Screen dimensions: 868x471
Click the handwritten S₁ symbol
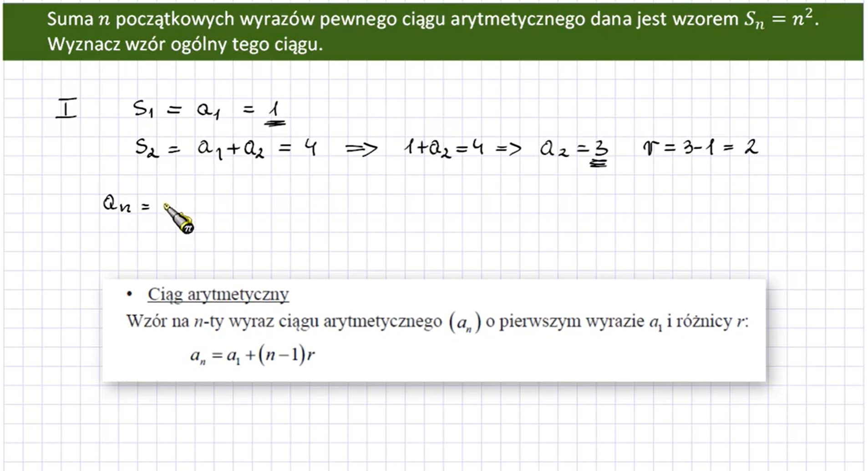click(x=142, y=109)
